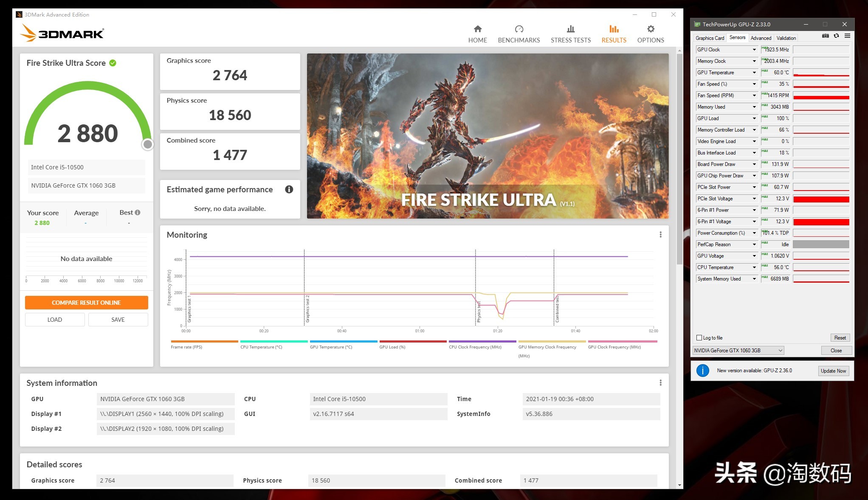Open the Monitoring panel kebab menu
Viewport: 868px width, 500px height.
point(661,234)
